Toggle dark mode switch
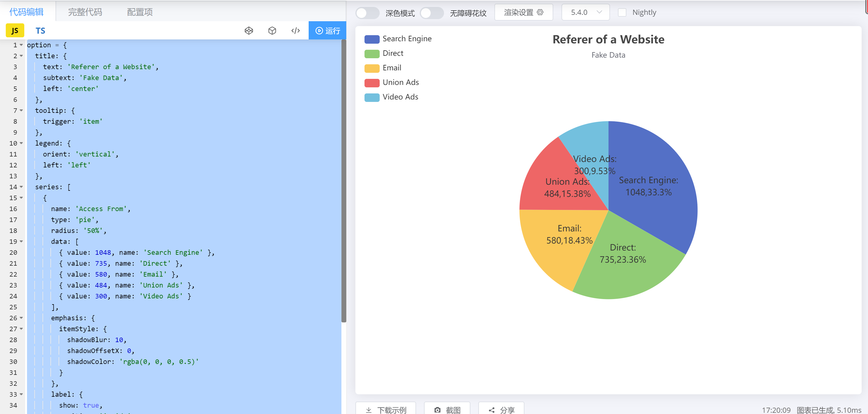868x414 pixels. coord(367,13)
